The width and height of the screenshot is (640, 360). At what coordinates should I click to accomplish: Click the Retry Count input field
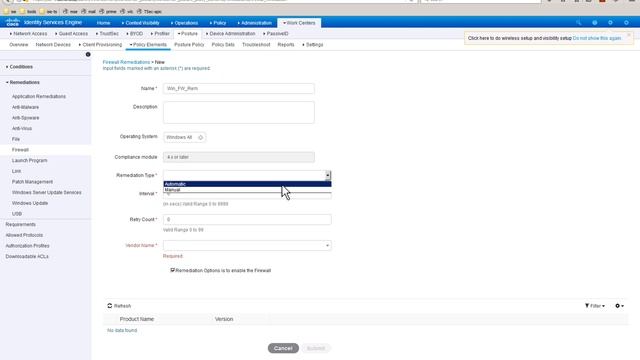point(247,219)
